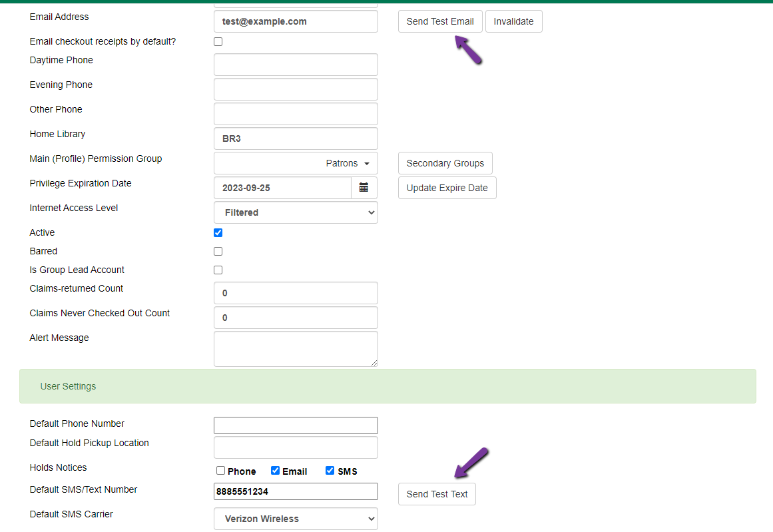Screen dimensions: 773x532
Task: Click the Default Phone Number field
Action: point(296,425)
